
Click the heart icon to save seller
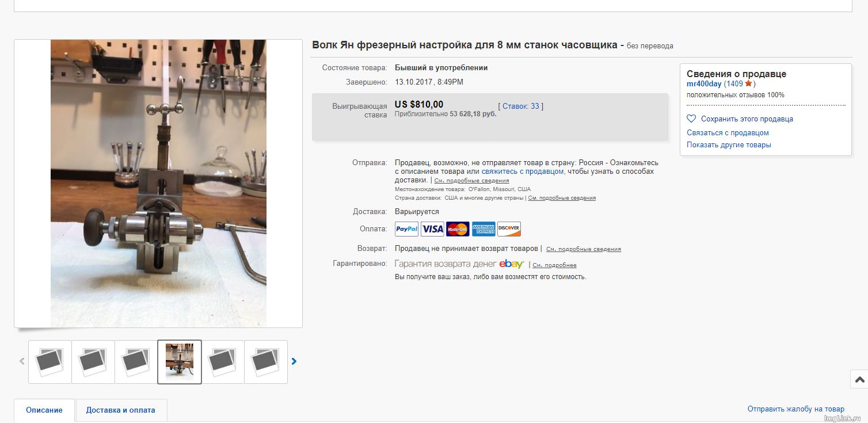(x=691, y=119)
